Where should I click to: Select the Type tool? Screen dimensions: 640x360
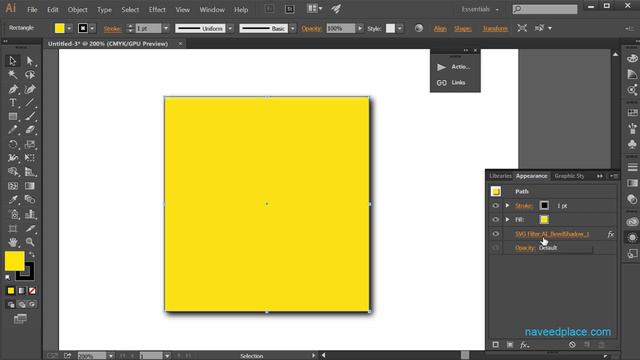click(13, 103)
